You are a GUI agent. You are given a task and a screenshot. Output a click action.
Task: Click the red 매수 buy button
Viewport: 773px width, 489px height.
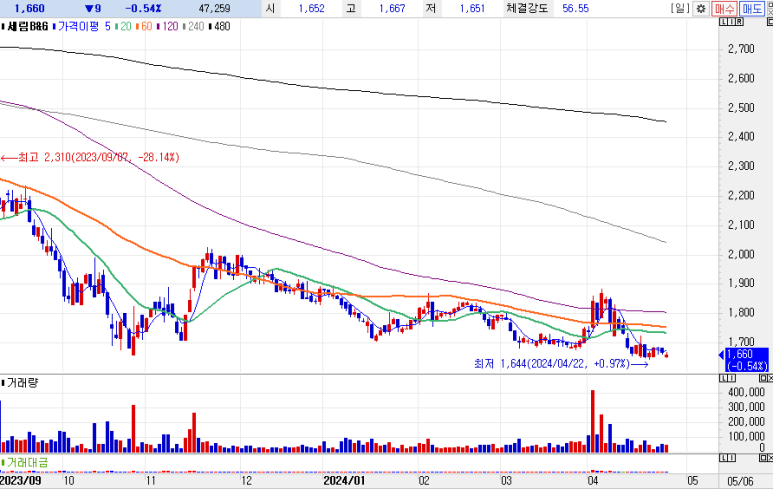tap(724, 8)
